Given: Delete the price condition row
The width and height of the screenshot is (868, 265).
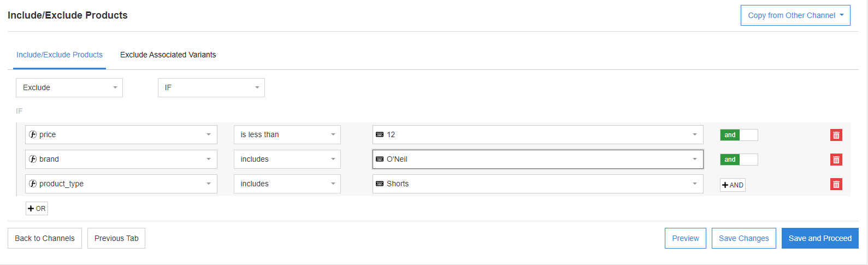Looking at the screenshot, I should (836, 135).
